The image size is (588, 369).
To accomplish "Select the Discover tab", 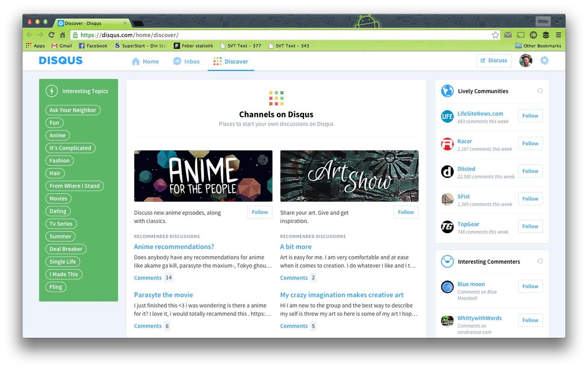I will tap(231, 61).
